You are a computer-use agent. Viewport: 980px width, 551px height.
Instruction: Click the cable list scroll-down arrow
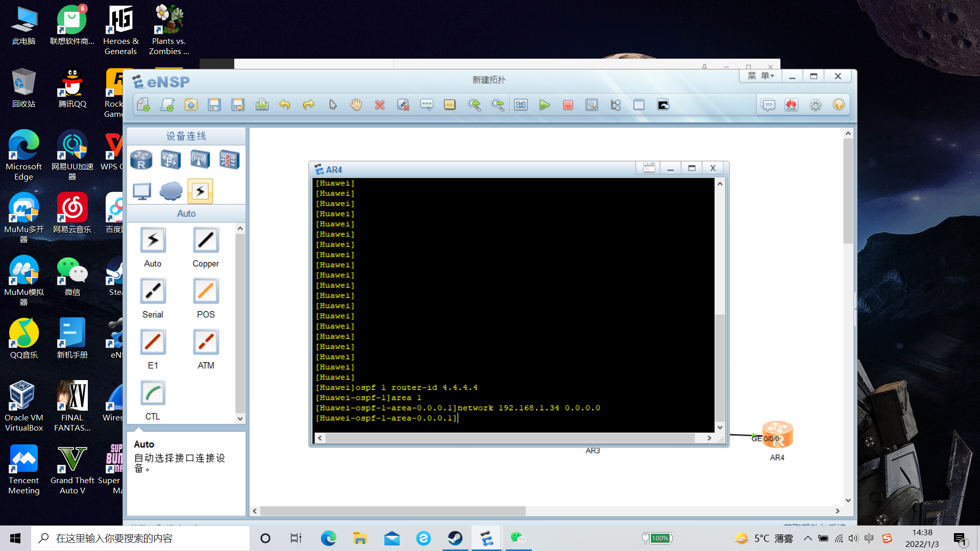tap(240, 419)
